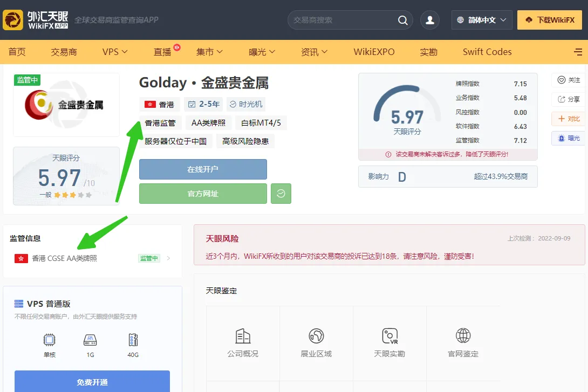Click the green 监管中 status badge in 监管信息
This screenshot has width=588, height=392.
149,258
